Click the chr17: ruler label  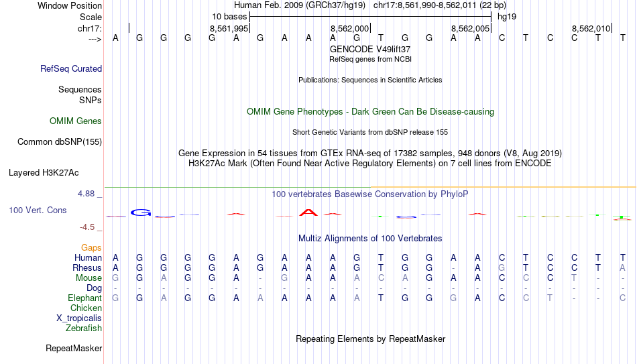[90, 28]
